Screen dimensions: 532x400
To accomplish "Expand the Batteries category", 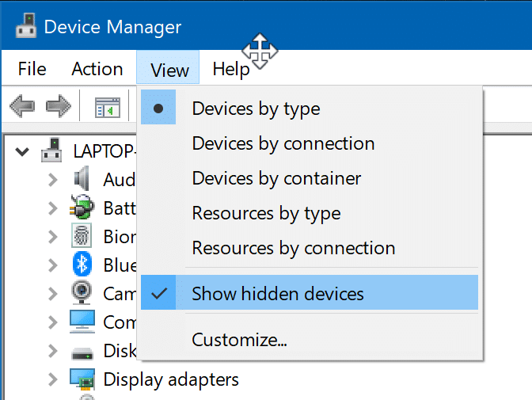I will [53, 208].
